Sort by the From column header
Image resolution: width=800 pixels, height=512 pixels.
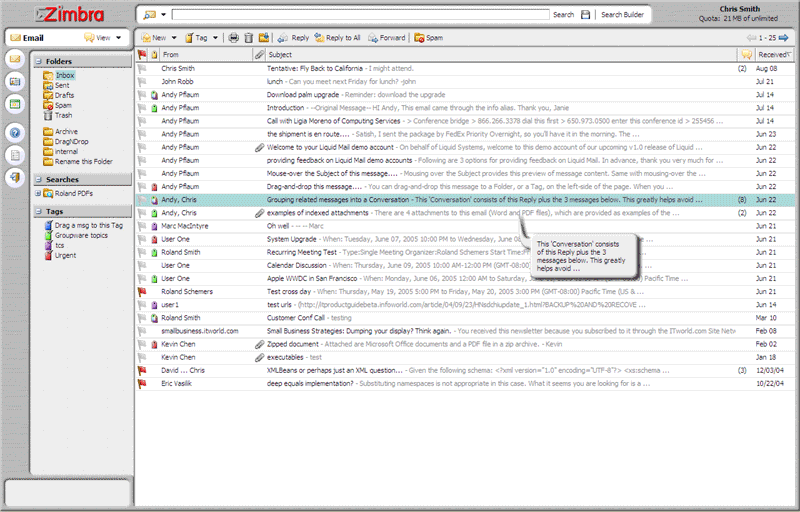(207, 55)
